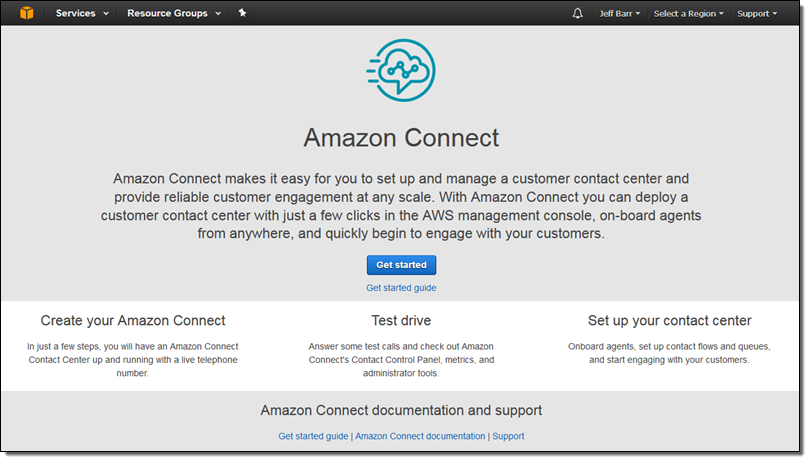Click the documentation and support heading
Image resolution: width=810 pixels, height=462 pixels.
tap(401, 410)
